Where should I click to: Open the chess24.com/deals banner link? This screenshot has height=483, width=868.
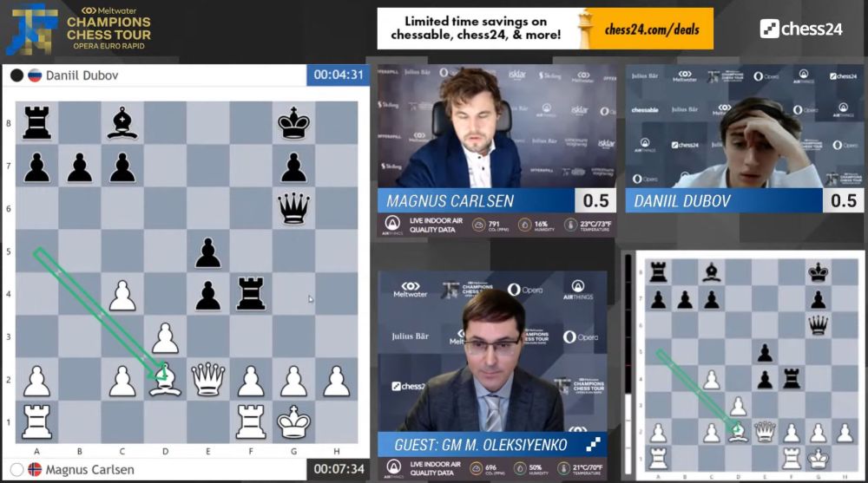[x=545, y=29]
